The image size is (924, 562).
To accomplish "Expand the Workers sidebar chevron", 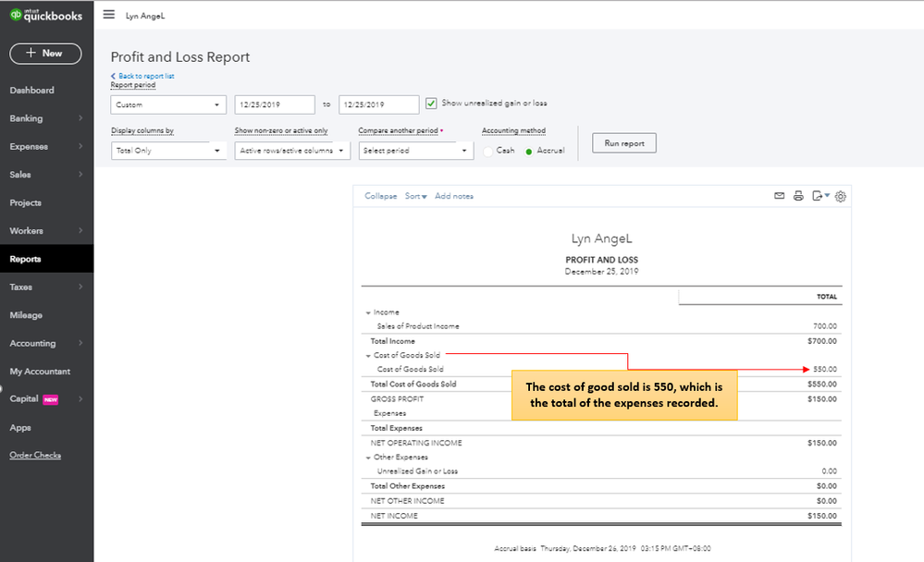I will coord(80,230).
